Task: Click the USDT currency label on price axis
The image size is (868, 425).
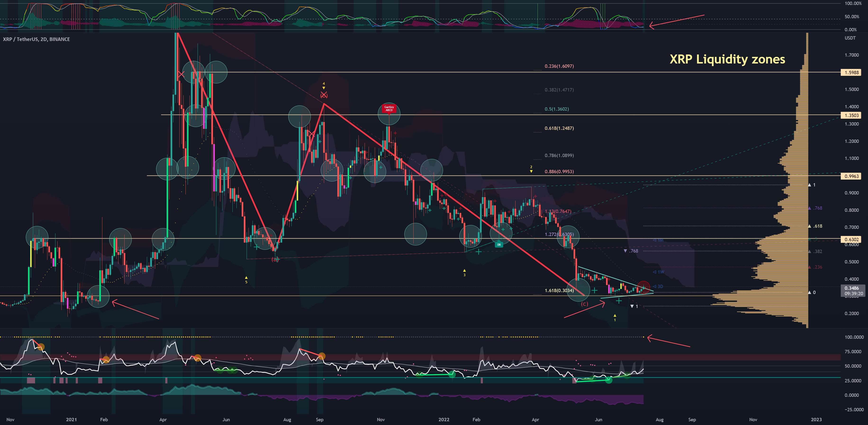Action: 850,38
